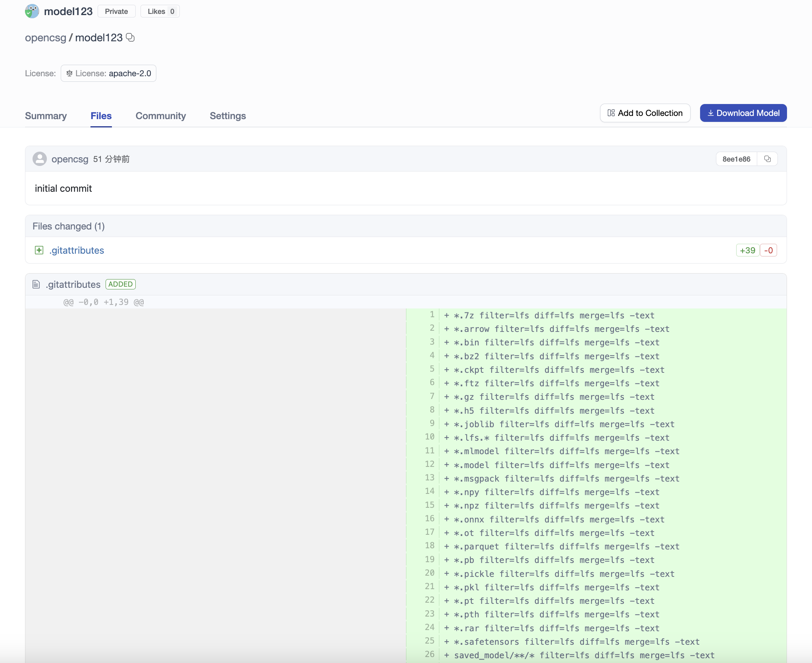
Task: Switch to the Summary tab
Action: coord(46,116)
